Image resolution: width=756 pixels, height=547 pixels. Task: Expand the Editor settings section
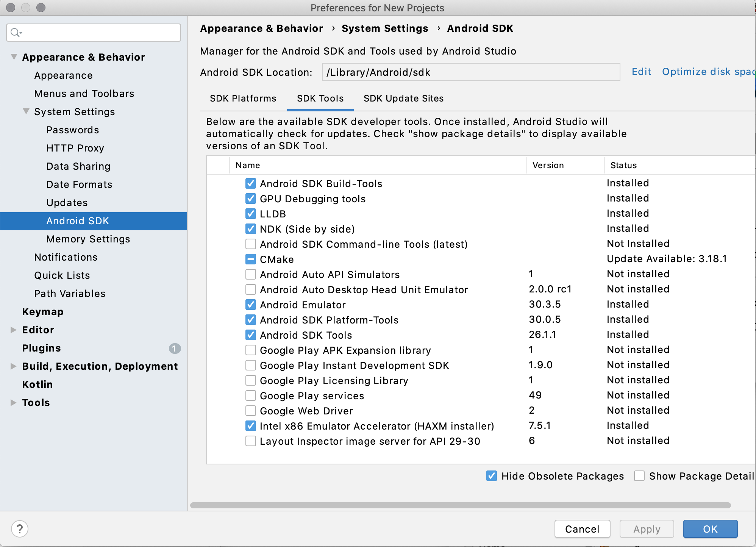[14, 330]
